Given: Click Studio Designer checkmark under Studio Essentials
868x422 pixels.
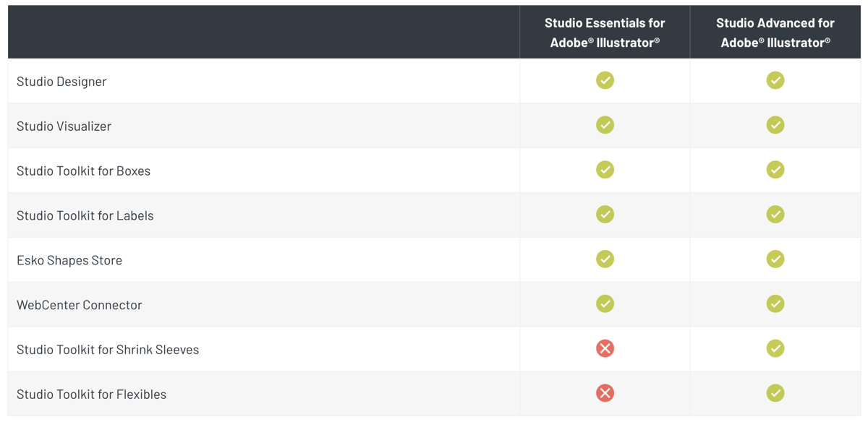Looking at the screenshot, I should tap(605, 80).
